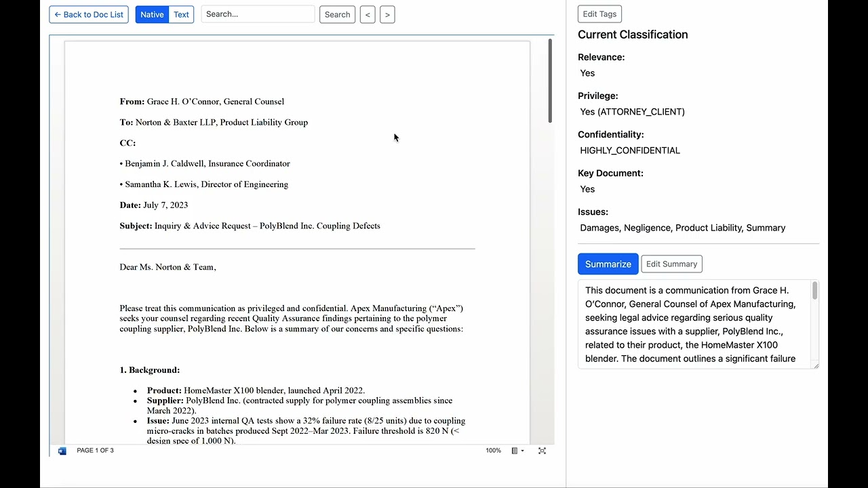Click the Current Classification heading
This screenshot has height=488, width=868.
pos(633,35)
